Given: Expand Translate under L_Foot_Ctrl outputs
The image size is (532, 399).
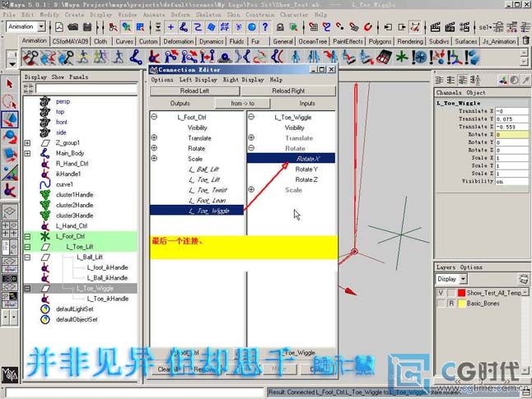Looking at the screenshot, I should [x=154, y=137].
